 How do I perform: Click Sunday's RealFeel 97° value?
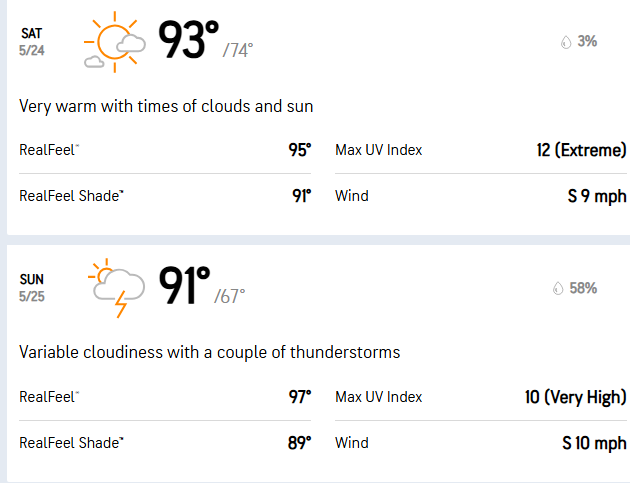(x=300, y=397)
